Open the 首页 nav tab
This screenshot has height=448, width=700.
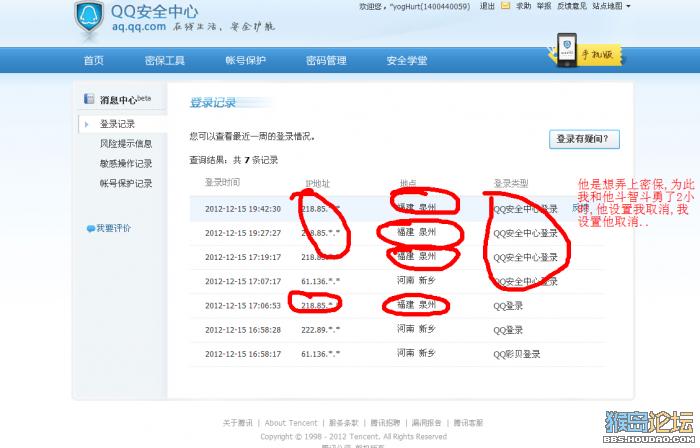point(94,60)
